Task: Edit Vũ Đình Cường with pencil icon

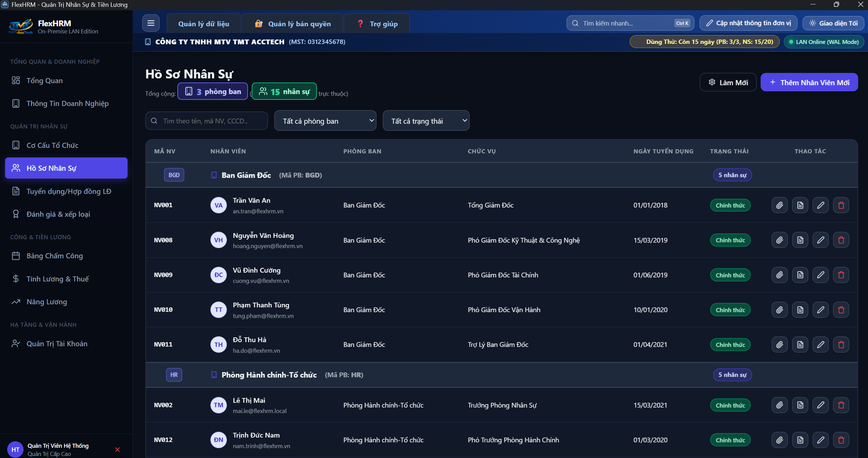Action: tap(820, 275)
